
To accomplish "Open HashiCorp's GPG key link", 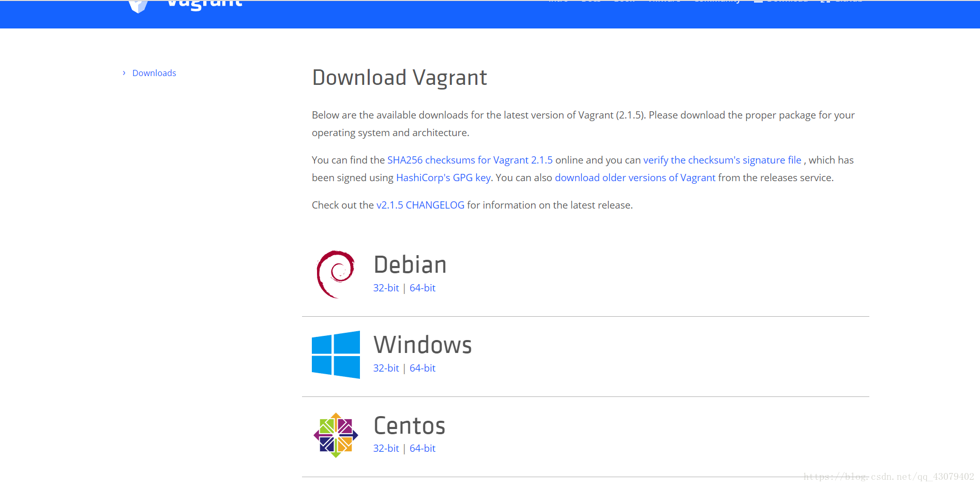I will pyautogui.click(x=443, y=178).
